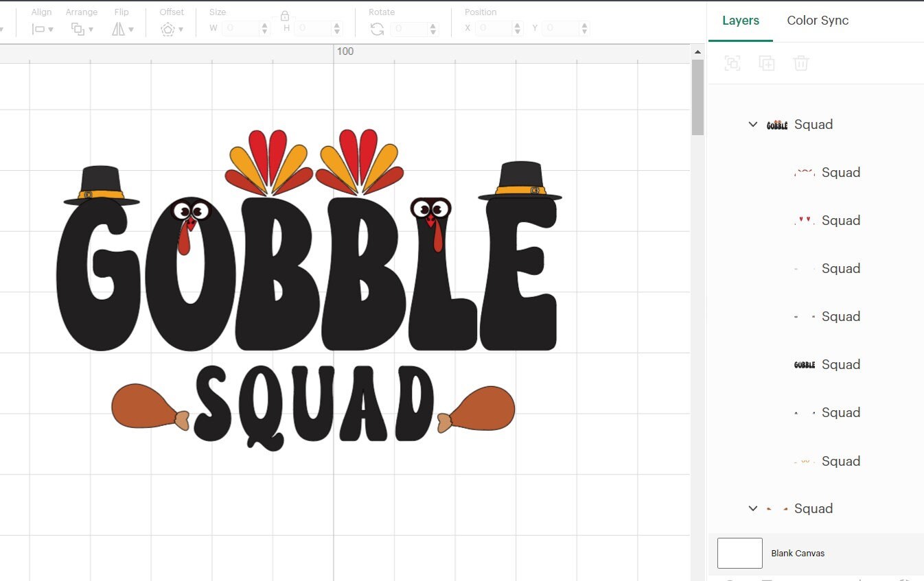The height and width of the screenshot is (581, 924).
Task: Select the Flip tool icon
Action: point(118,29)
